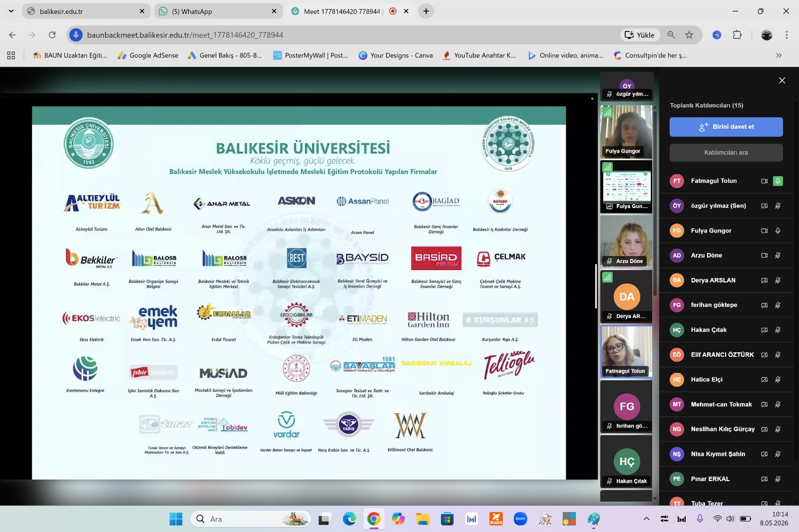Switch to the balikesir.edu.tr tab
The width and height of the screenshot is (799, 532).
click(86, 11)
